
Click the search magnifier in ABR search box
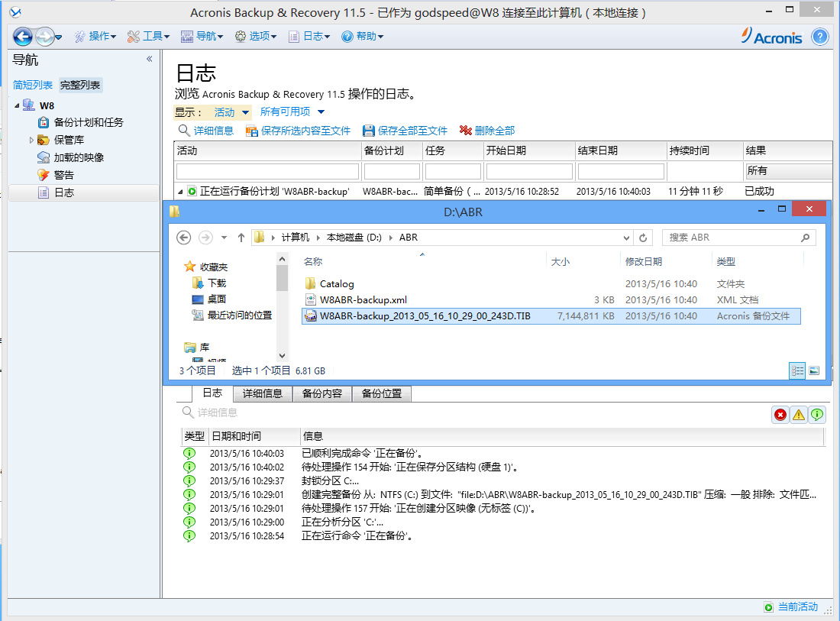coord(805,238)
